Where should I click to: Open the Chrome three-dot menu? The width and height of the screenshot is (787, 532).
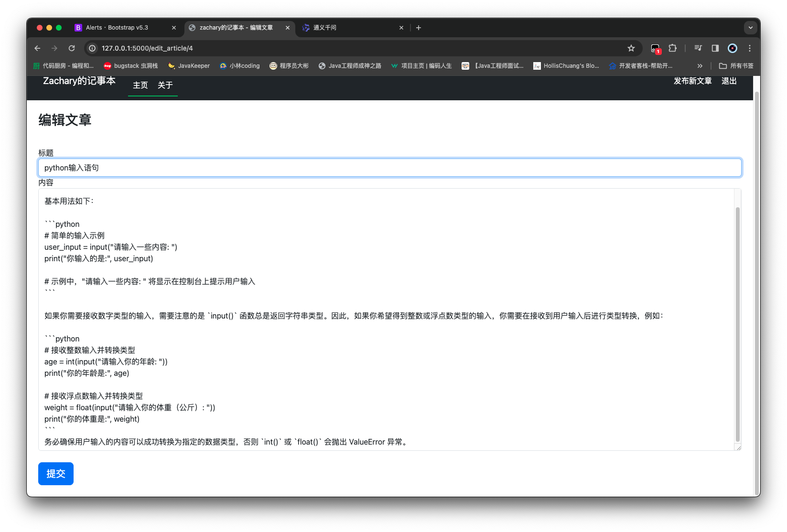click(x=750, y=48)
